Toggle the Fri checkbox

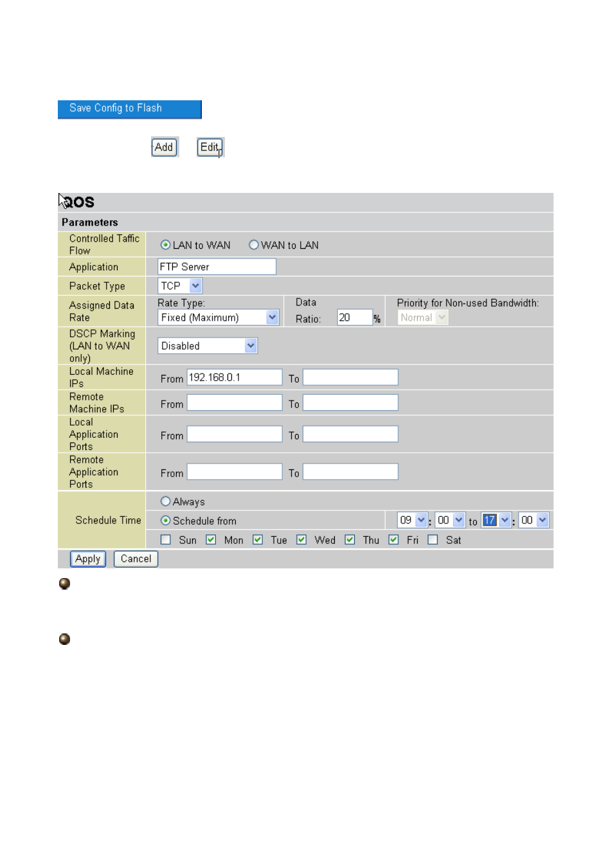click(394, 540)
